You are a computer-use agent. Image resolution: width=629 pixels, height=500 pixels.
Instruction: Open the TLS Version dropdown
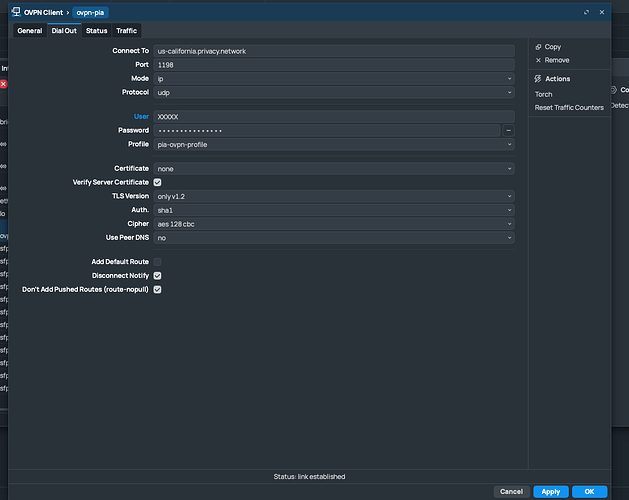335,196
